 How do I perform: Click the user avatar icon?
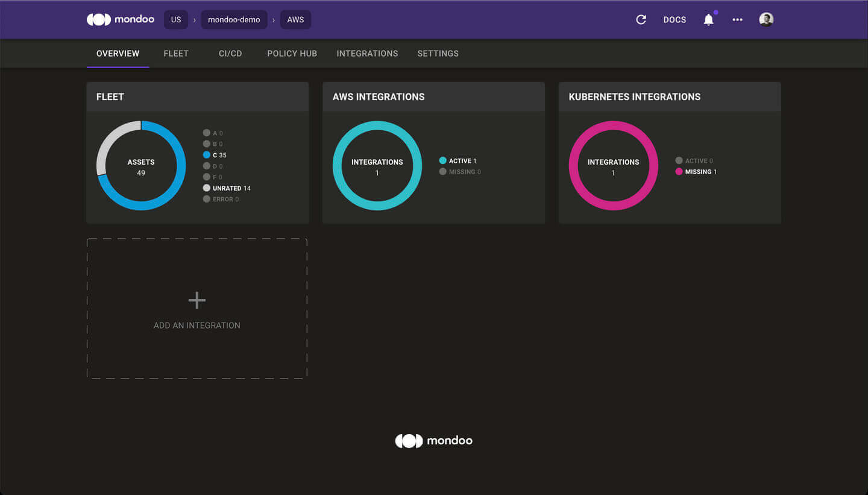766,19
